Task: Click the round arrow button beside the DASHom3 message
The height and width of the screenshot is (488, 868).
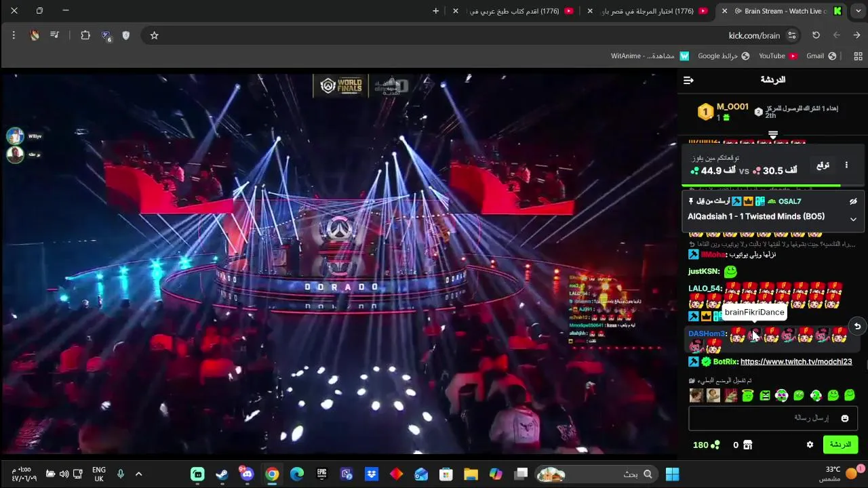Action: (857, 326)
